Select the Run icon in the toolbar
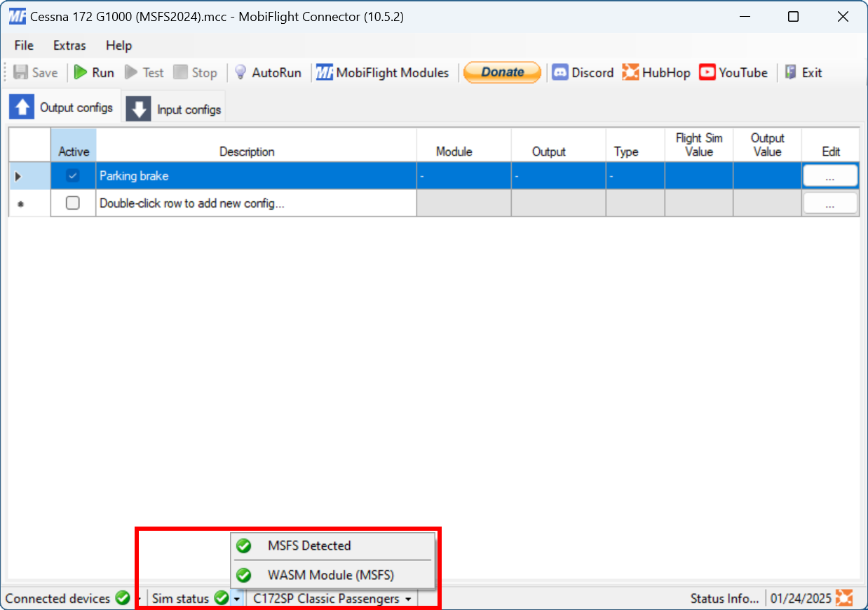Screen dimensions: 868x610 79,72
